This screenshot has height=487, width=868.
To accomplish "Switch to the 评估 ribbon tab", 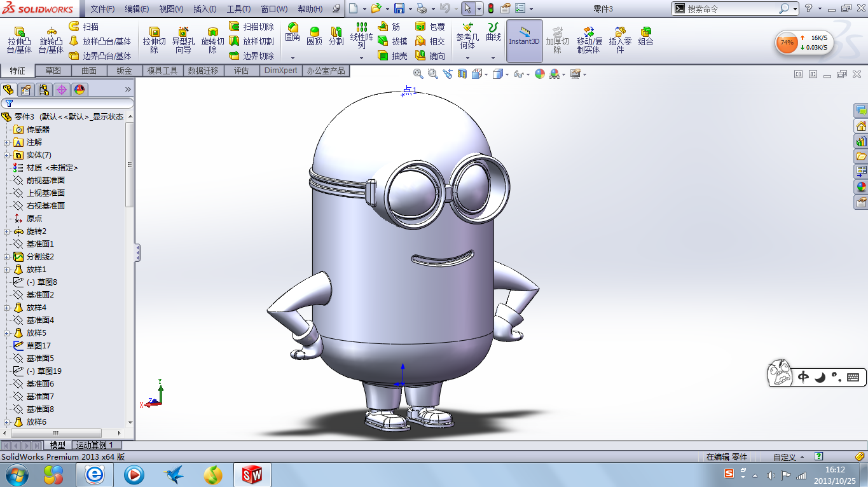I will pos(242,71).
